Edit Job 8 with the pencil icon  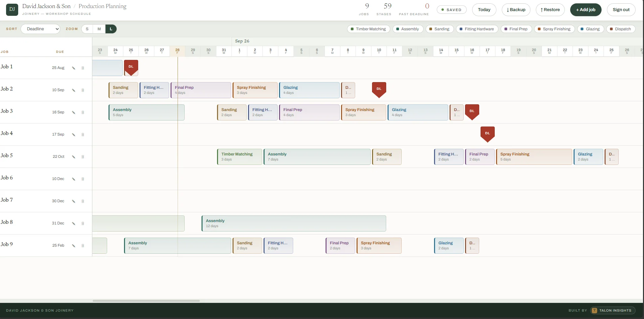click(x=73, y=223)
